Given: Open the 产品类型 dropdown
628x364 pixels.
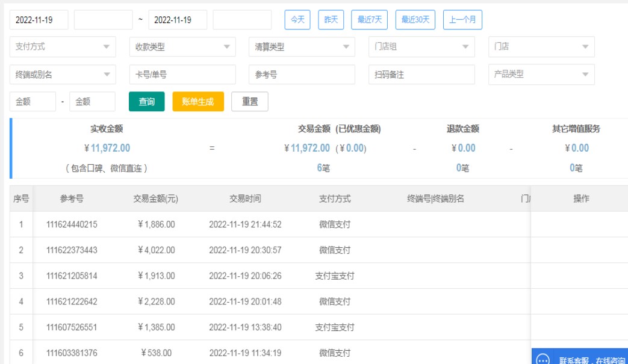Looking at the screenshot, I should [541, 75].
